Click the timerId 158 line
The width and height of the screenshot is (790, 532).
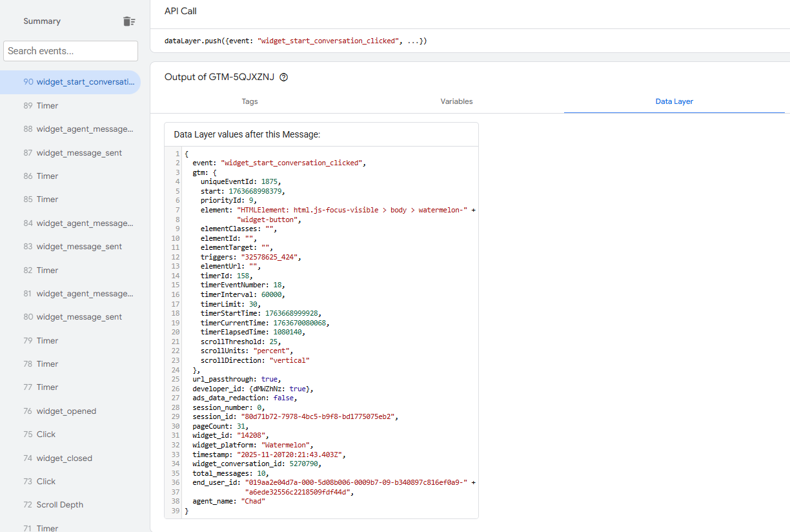tap(227, 276)
